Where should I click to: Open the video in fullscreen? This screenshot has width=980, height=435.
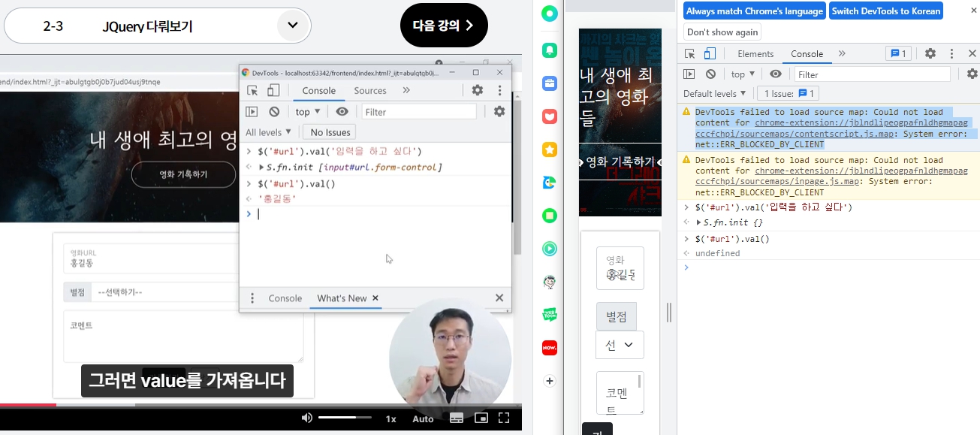(504, 418)
